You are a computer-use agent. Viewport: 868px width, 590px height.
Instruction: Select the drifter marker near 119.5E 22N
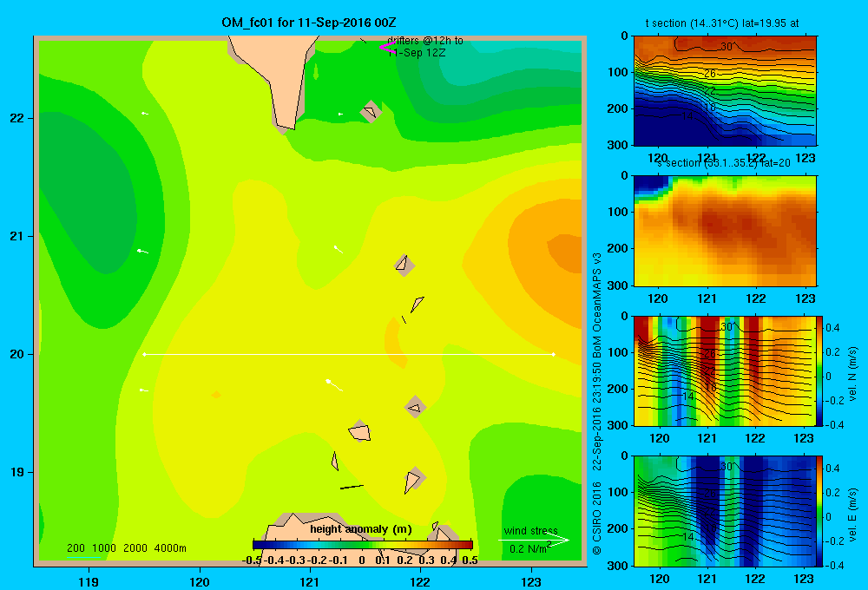tap(144, 114)
